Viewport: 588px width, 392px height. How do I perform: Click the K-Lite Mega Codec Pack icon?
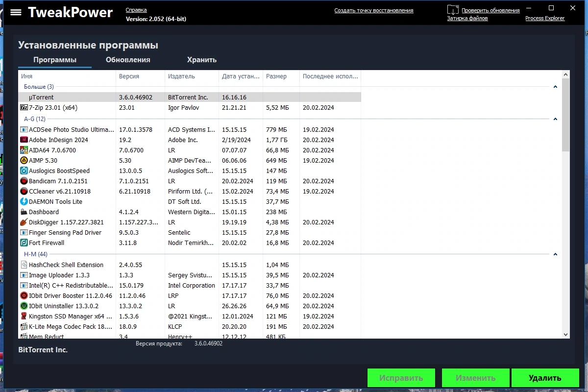24,327
